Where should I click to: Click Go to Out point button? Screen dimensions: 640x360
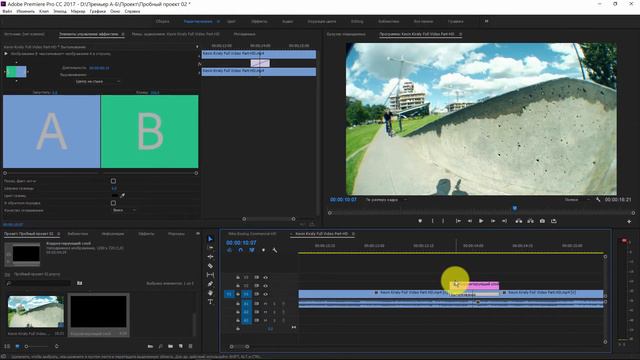(x=504, y=221)
